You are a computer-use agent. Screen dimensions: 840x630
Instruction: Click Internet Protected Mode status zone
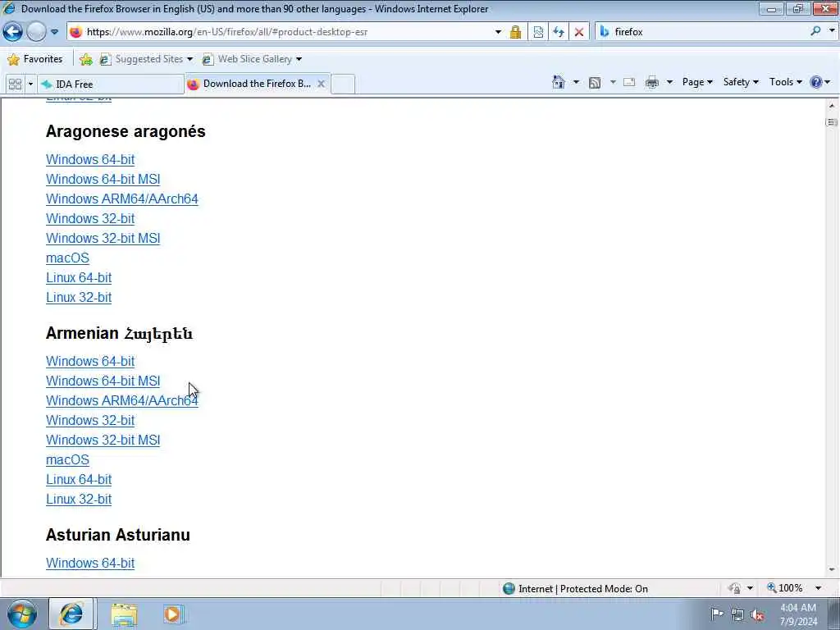coord(575,589)
